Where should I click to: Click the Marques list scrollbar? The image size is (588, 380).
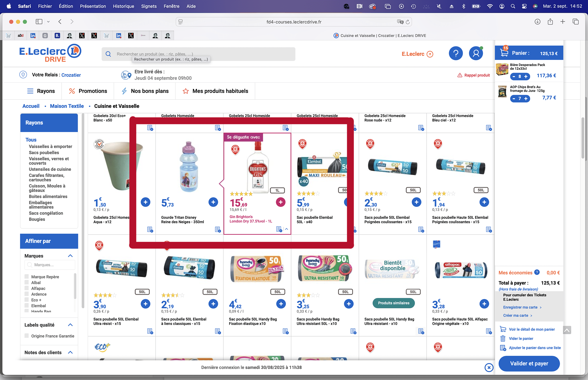pos(75,286)
